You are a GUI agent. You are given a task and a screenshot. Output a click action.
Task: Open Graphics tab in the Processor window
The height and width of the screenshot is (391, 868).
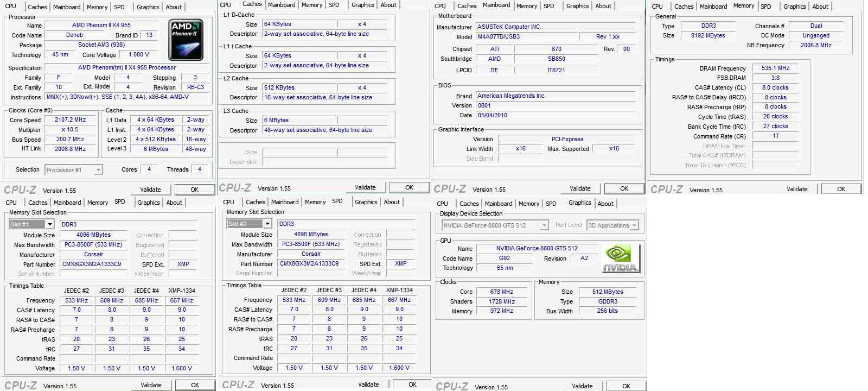pyautogui.click(x=148, y=7)
